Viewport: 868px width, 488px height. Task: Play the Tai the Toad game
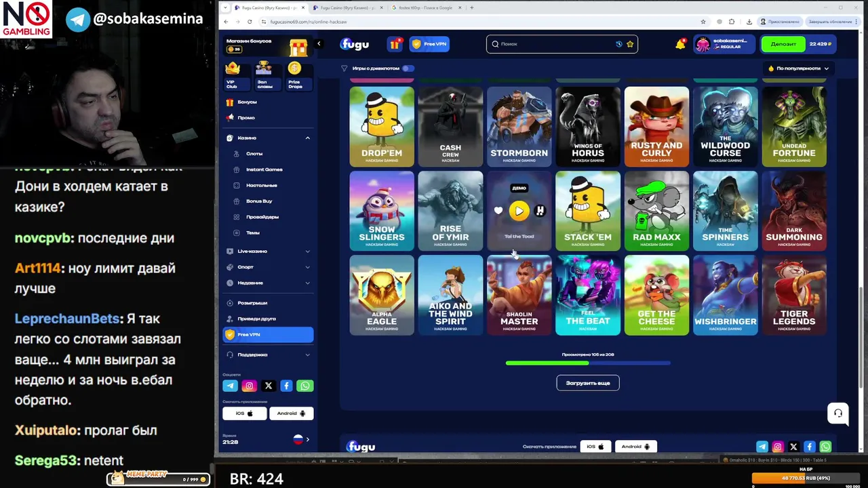pyautogui.click(x=519, y=211)
